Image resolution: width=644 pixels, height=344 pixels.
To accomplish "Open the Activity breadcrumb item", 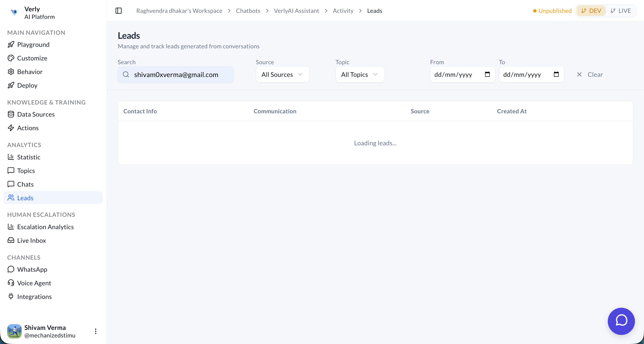I will [343, 11].
